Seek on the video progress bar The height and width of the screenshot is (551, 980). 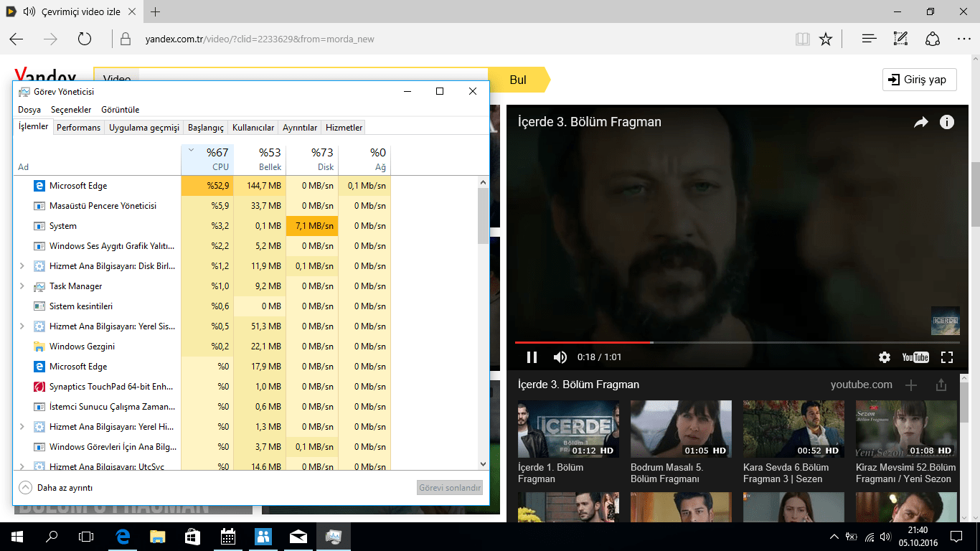pos(737,342)
